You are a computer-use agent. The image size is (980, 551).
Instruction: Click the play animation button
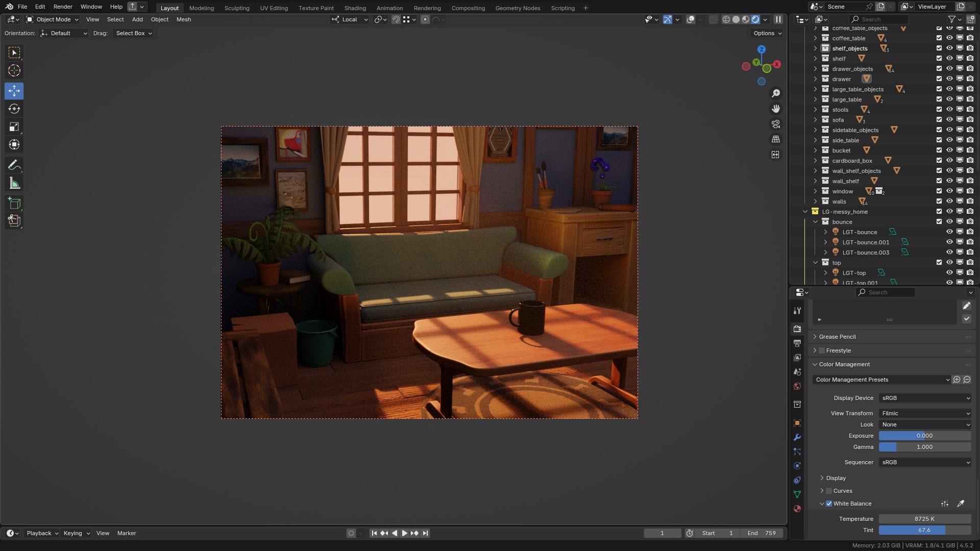(x=404, y=533)
